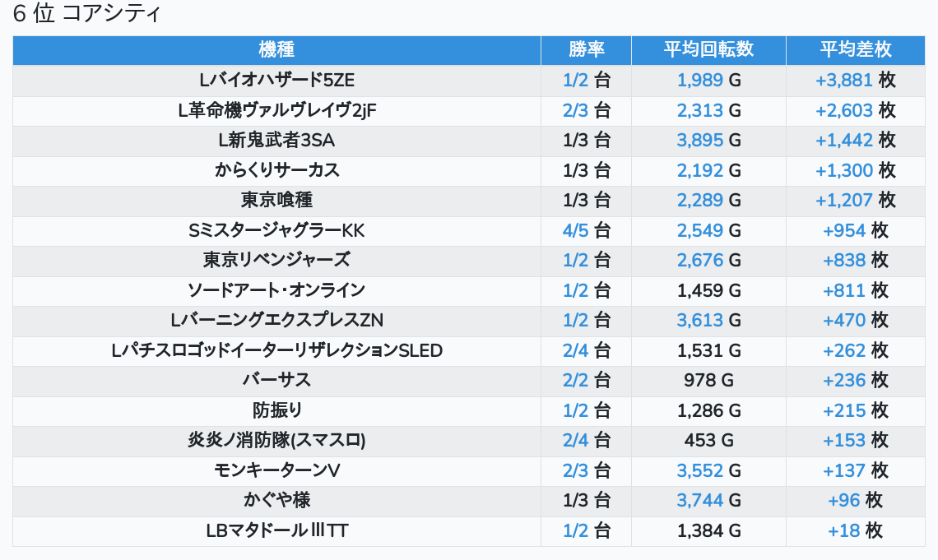The width and height of the screenshot is (938, 560).
Task: Open the 3,895 spins link for L新鬼武者3SA
Action: coord(700,141)
